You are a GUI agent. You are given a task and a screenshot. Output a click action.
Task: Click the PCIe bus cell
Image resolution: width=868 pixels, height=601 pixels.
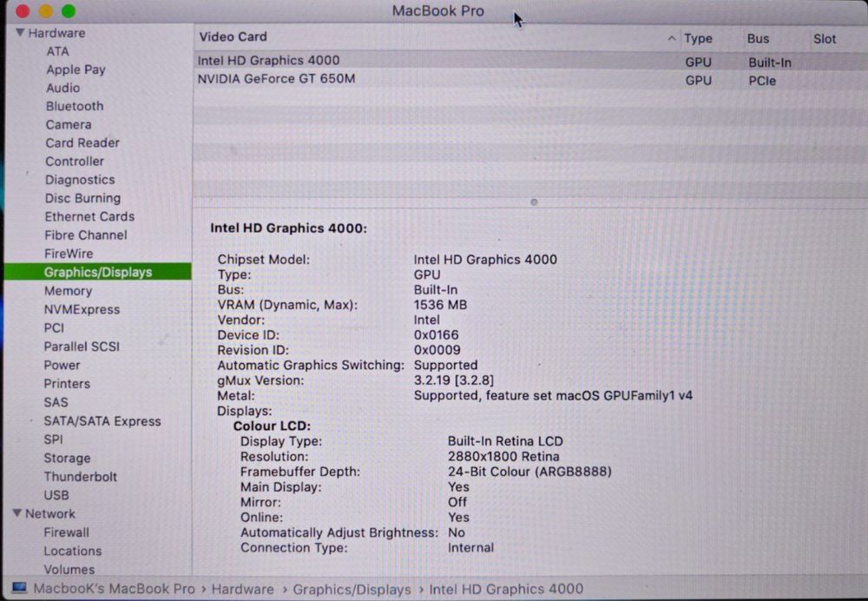pos(762,81)
